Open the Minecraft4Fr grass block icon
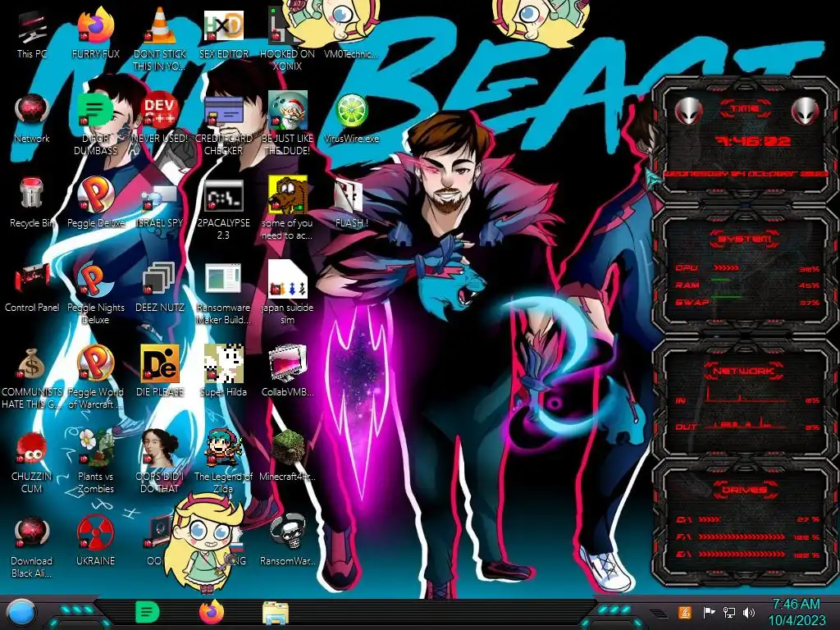The width and height of the screenshot is (840, 630). click(x=287, y=447)
